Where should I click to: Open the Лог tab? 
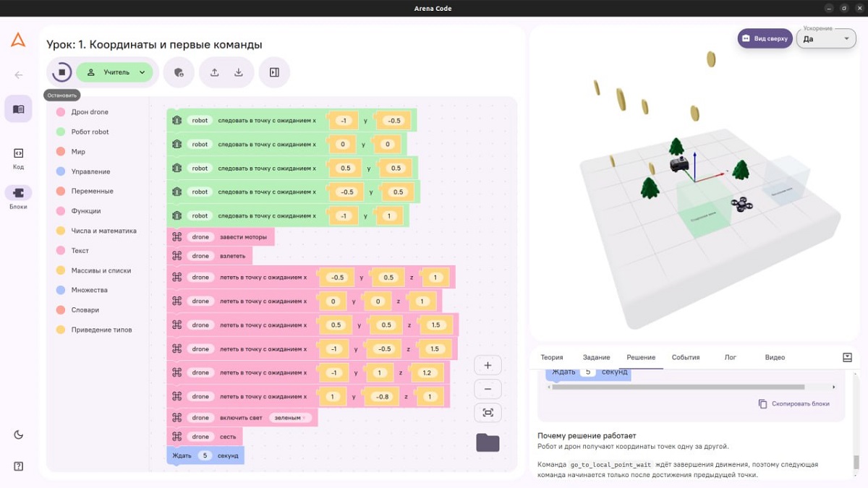pyautogui.click(x=731, y=357)
